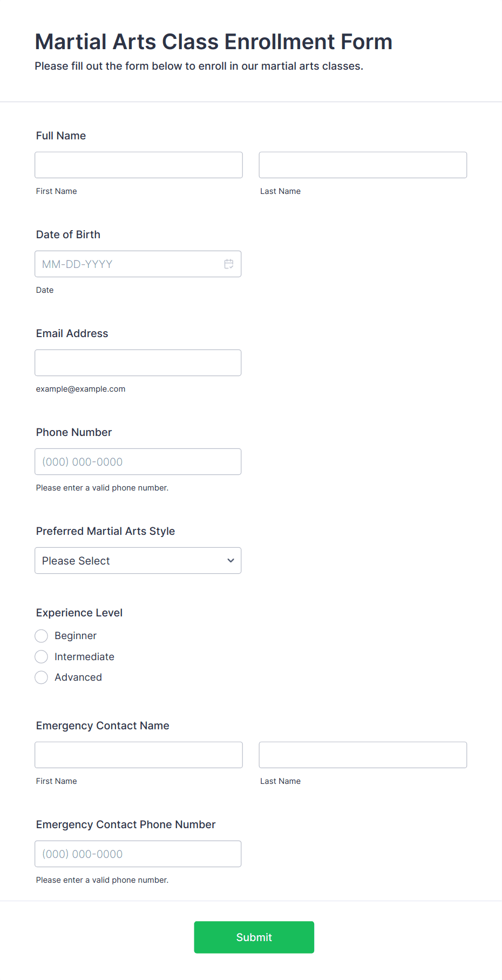Image resolution: width=502 pixels, height=980 pixels.
Task: Expand the Preferred Martial Arts Style dropdown
Action: pos(138,561)
